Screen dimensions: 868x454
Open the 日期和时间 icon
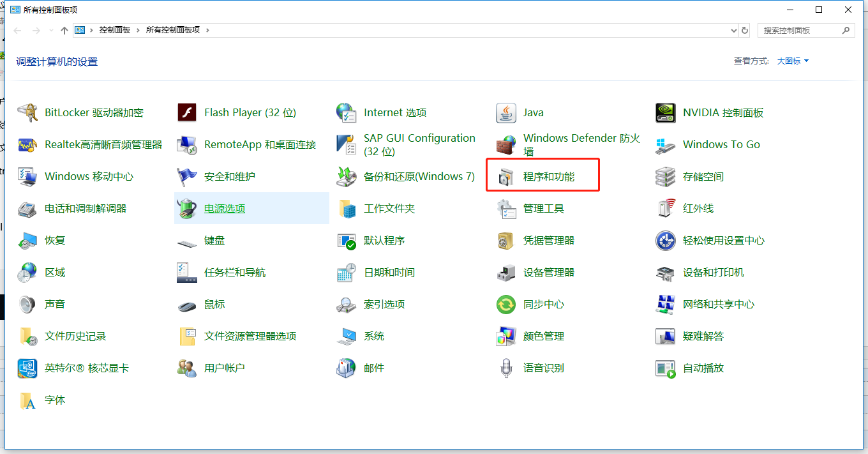347,273
